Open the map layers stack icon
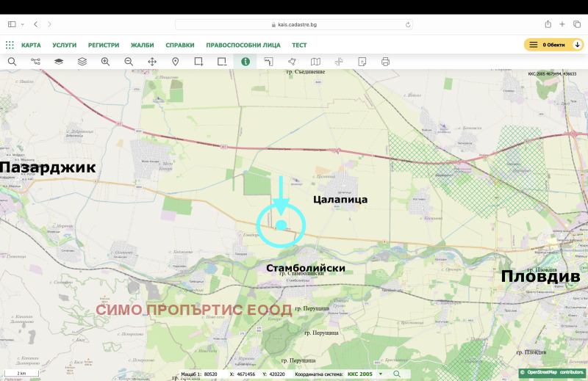The image size is (588, 381). click(x=82, y=62)
